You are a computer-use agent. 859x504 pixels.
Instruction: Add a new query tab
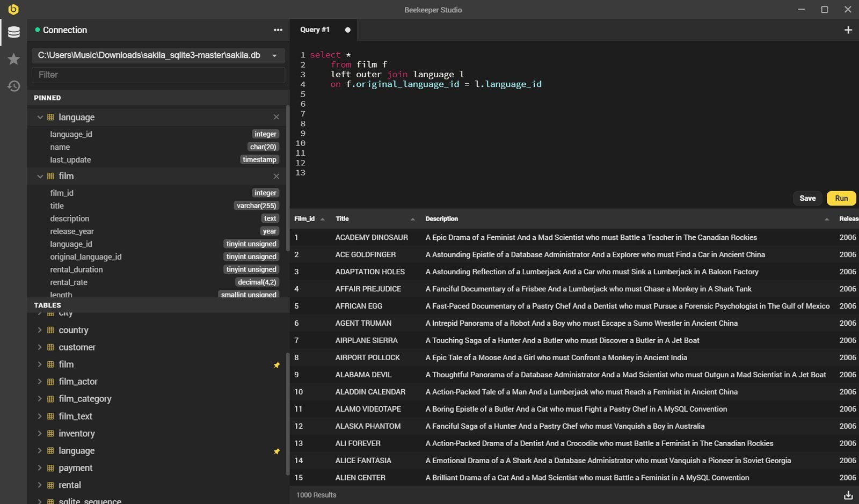coord(848,30)
